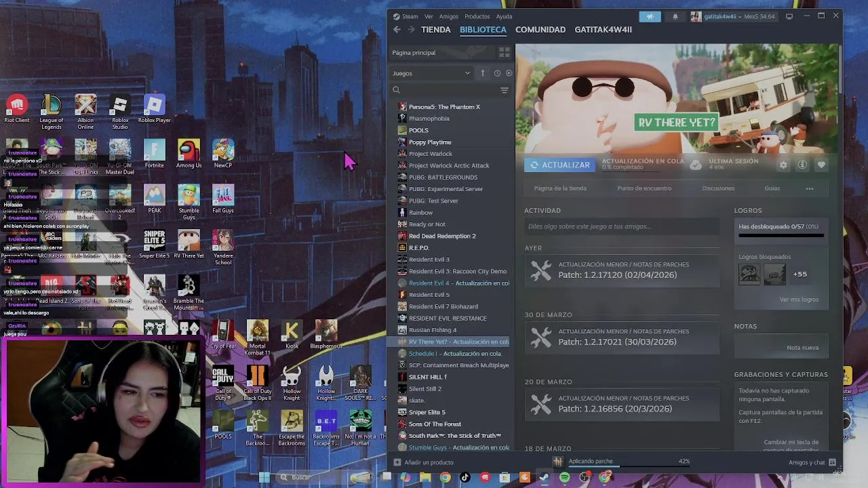Select Yandere School desktop icon
The width and height of the screenshot is (868, 488).
point(223,247)
